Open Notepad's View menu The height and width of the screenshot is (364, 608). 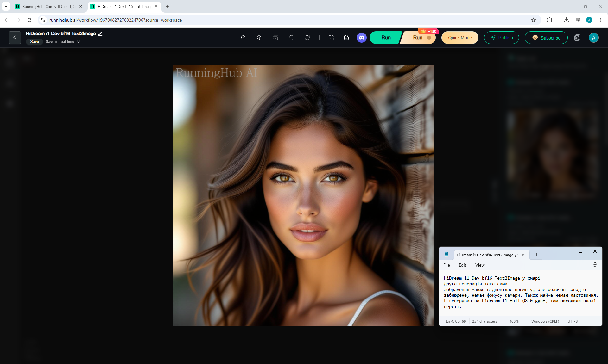pos(480,265)
